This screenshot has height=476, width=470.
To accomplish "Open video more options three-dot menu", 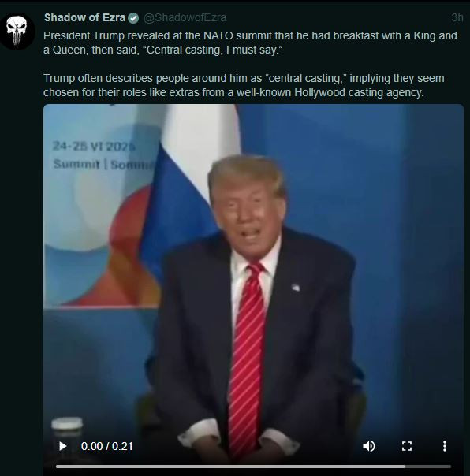I will [445, 446].
